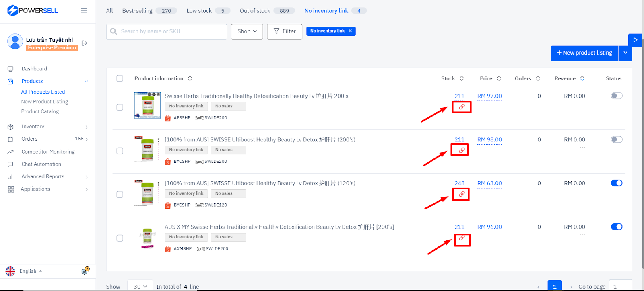Click the logout icon beside username
644x291 pixels.
pos(85,43)
